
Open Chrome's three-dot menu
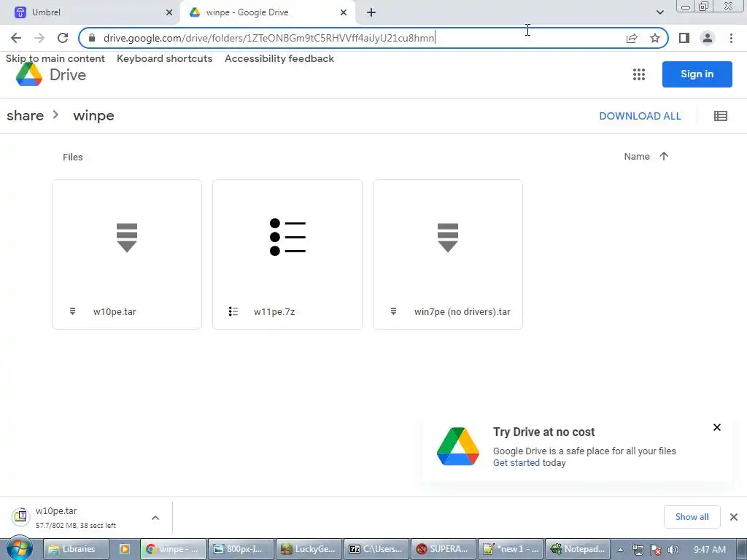731,38
